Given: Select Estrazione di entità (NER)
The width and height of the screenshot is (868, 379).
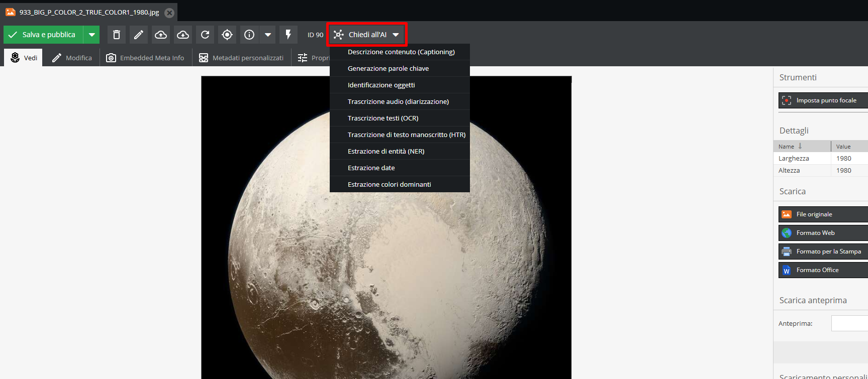Looking at the screenshot, I should coord(400,151).
